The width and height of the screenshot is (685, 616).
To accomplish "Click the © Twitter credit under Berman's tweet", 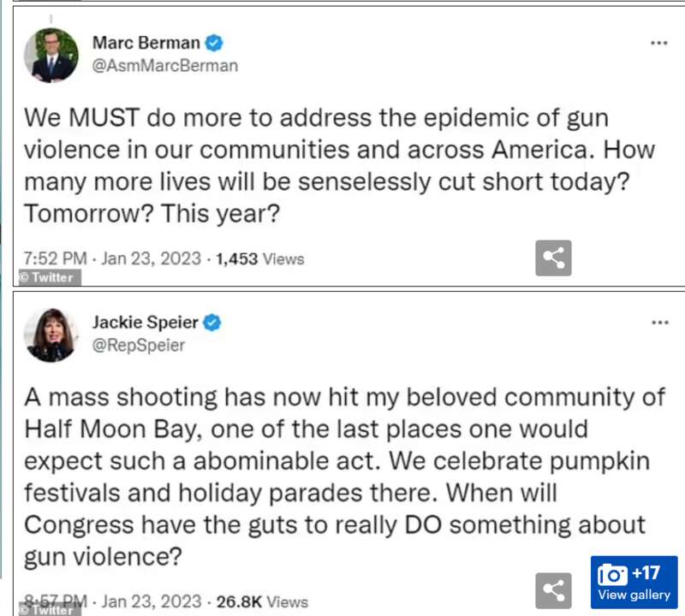I will 50,278.
